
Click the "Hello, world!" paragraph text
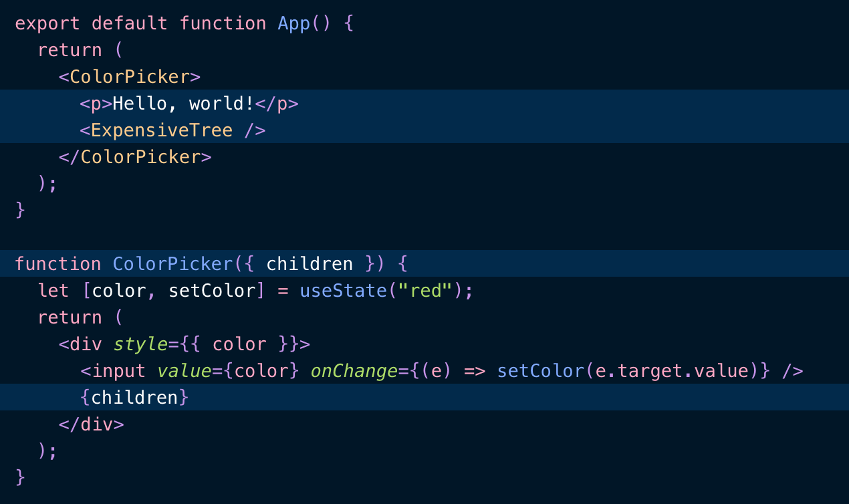click(184, 104)
